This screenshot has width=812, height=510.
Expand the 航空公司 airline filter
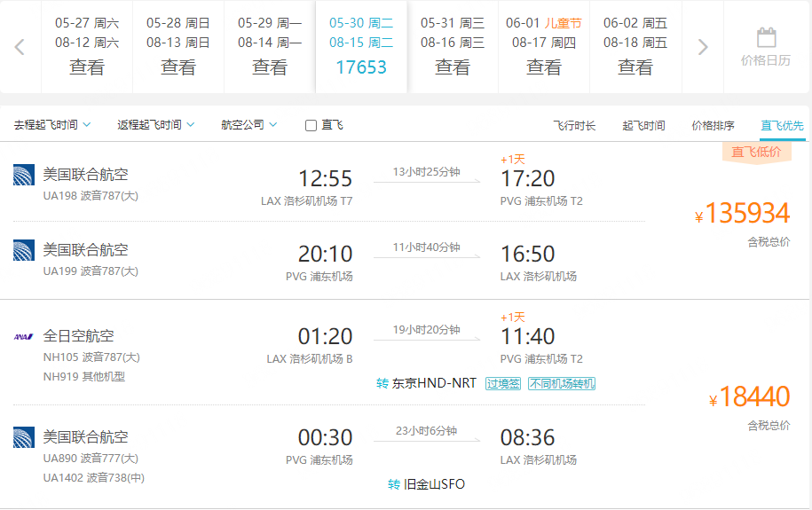[x=249, y=125]
